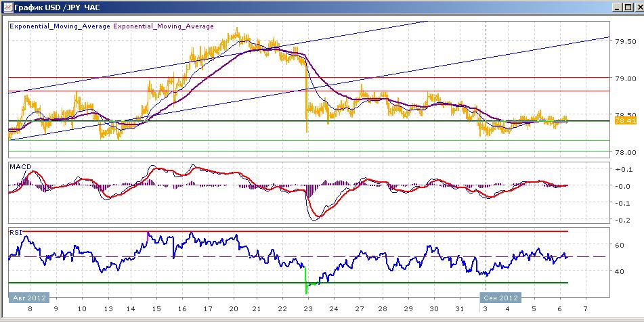Screen dimensions: 644x322
Task: Click the title text График USD /JPY ЧАС
Action: [x=57, y=7]
